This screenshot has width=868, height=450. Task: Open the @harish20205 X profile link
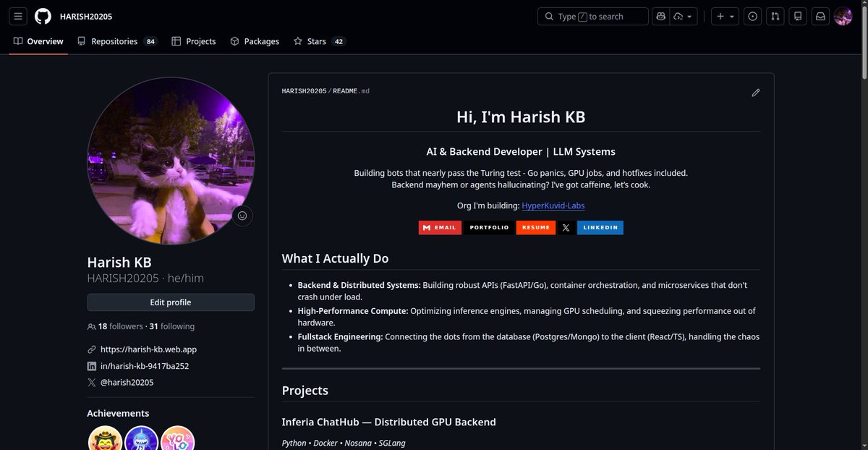(x=127, y=383)
